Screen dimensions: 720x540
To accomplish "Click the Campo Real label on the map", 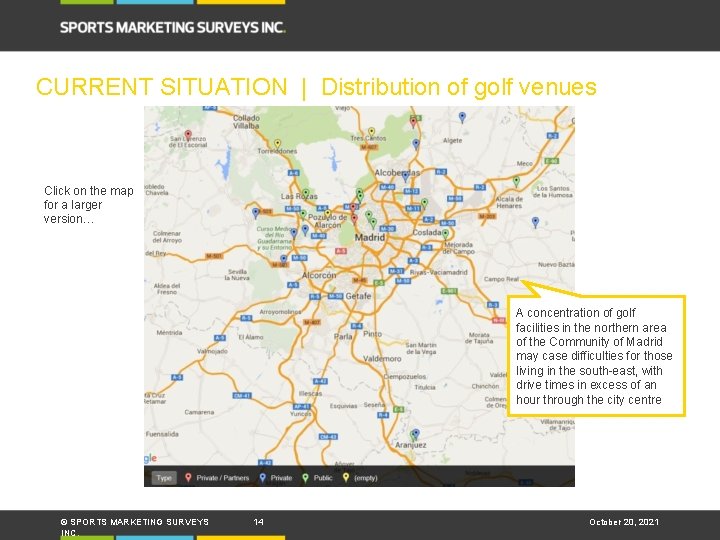I will click(501, 279).
